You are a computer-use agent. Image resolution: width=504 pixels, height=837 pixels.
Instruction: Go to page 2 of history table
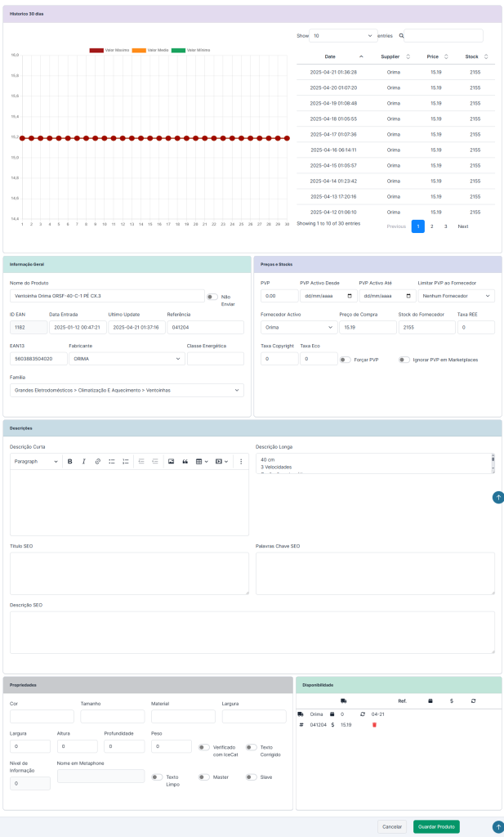[x=432, y=226]
